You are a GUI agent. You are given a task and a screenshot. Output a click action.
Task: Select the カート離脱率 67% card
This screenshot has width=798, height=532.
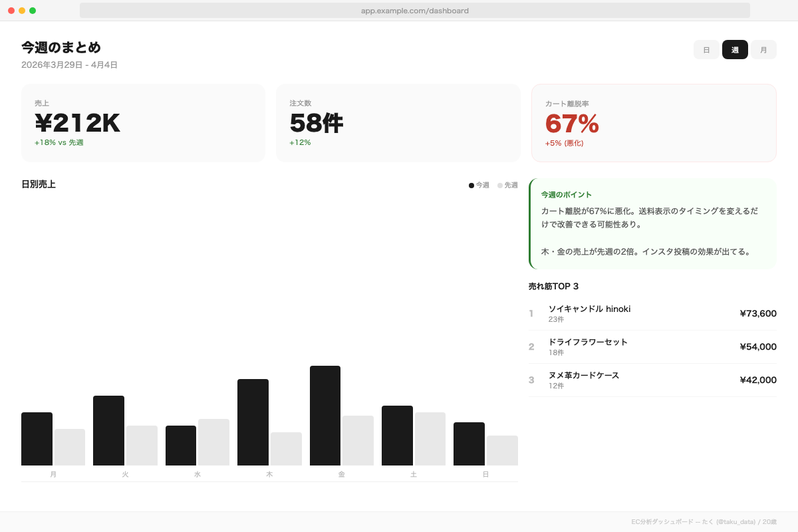point(653,122)
